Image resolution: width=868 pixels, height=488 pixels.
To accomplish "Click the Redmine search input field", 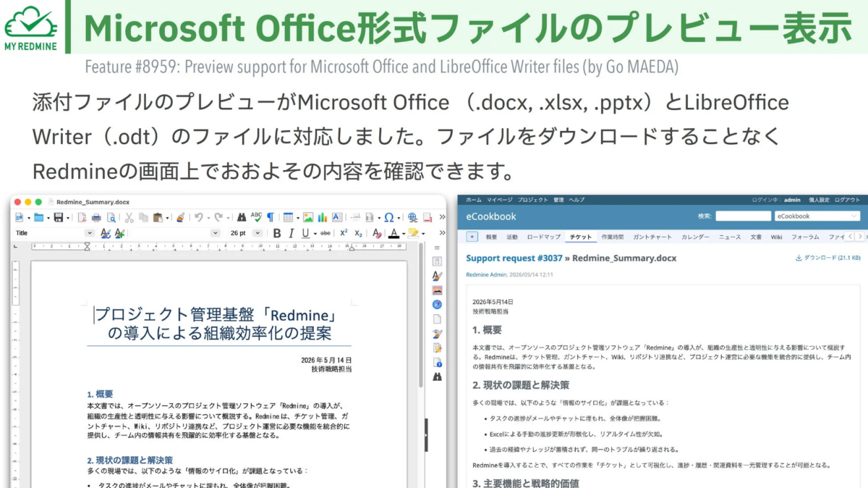I will pos(744,216).
